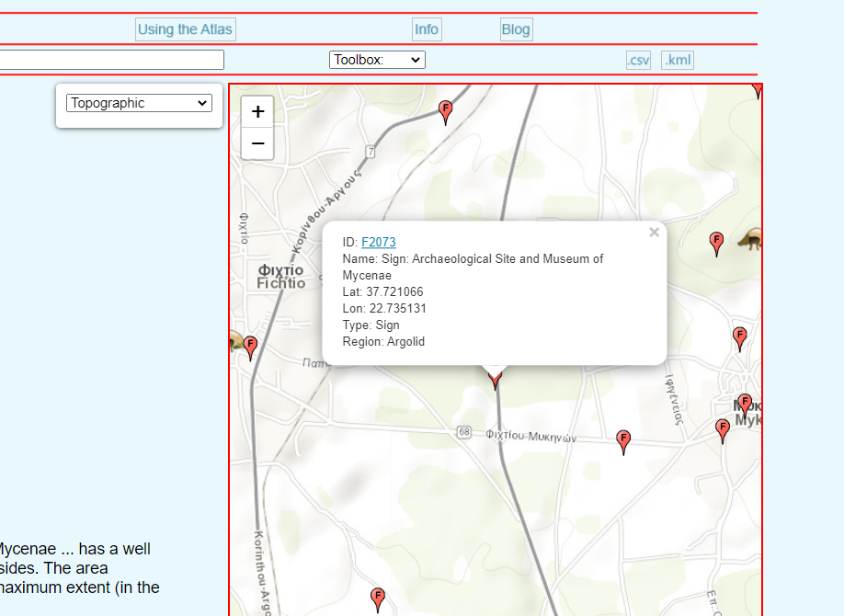Expand the Toolbox dropdown
Viewport: 844px width, 616px height.
point(377,60)
